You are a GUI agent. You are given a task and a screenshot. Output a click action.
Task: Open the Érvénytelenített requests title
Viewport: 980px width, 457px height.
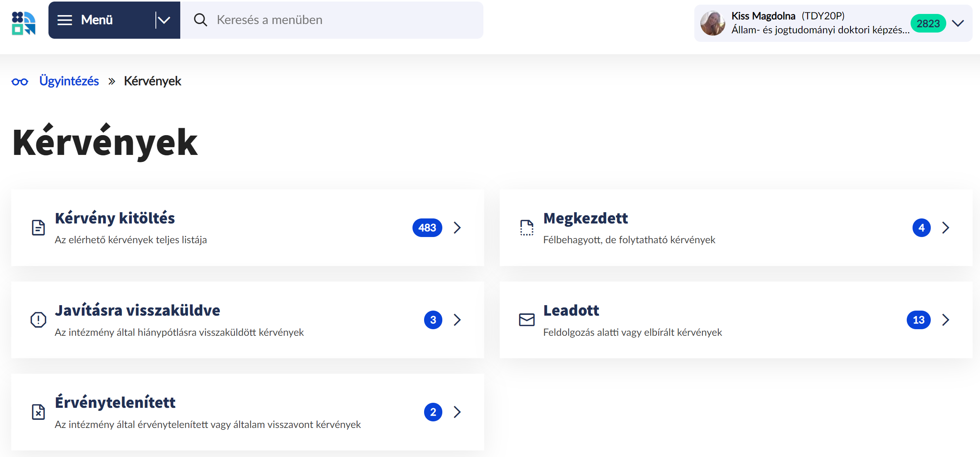(x=115, y=403)
